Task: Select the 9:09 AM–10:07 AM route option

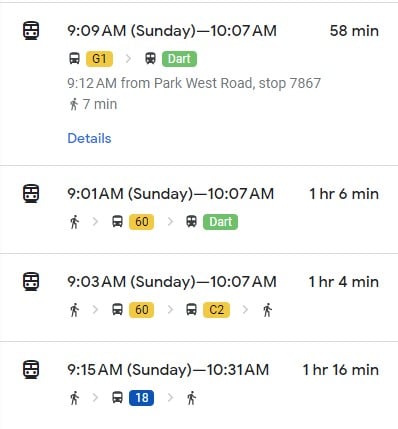Action: pos(199,84)
